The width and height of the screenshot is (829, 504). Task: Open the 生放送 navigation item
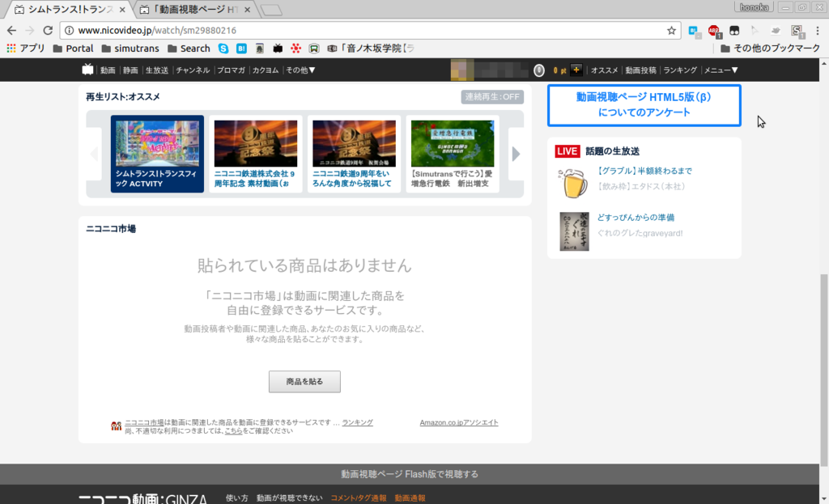[157, 70]
